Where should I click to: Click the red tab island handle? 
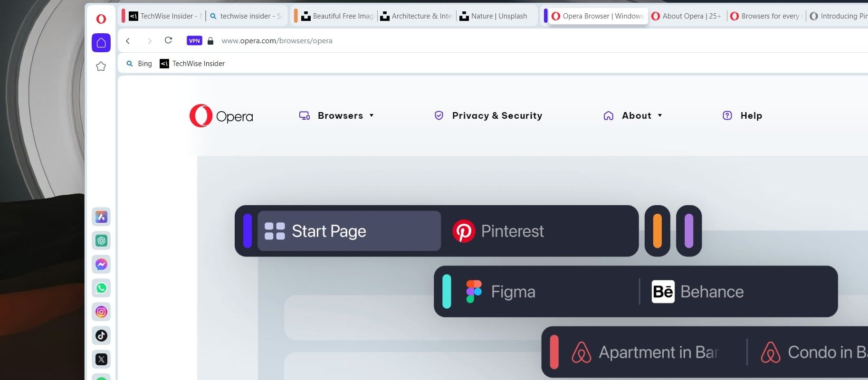pos(124,16)
